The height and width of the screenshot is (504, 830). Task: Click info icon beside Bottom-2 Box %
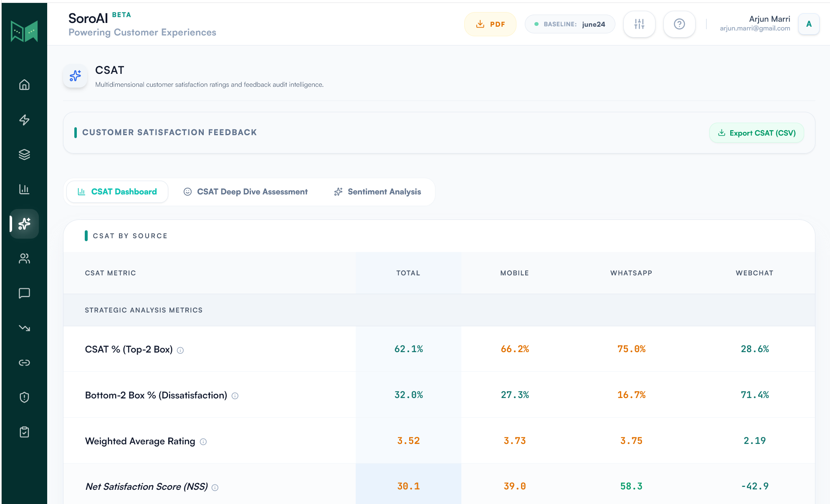[235, 396]
